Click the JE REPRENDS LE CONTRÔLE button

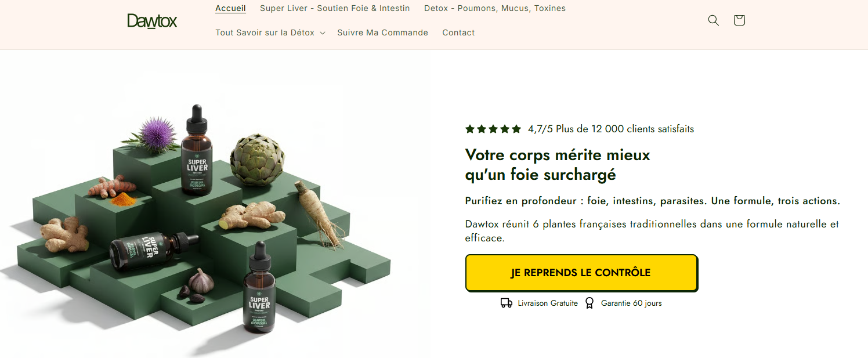click(581, 273)
